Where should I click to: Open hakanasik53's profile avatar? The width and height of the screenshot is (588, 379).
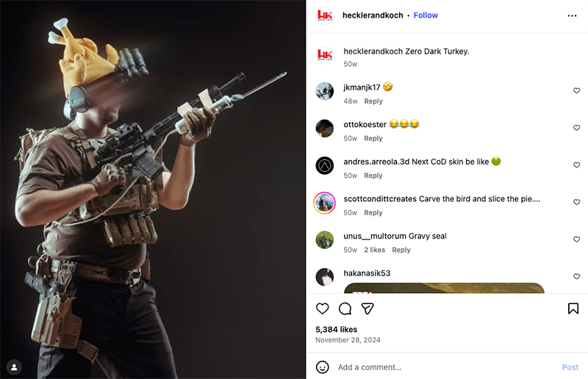[x=325, y=277]
